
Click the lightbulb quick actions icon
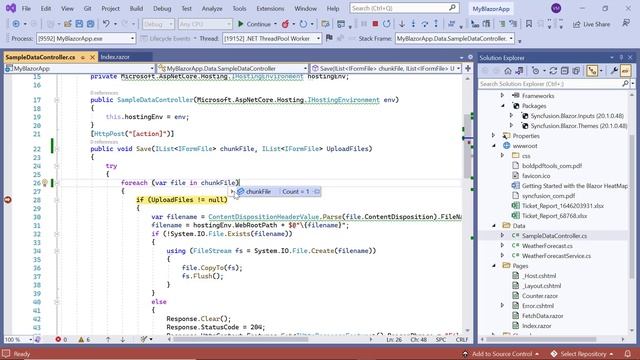[x=44, y=182]
